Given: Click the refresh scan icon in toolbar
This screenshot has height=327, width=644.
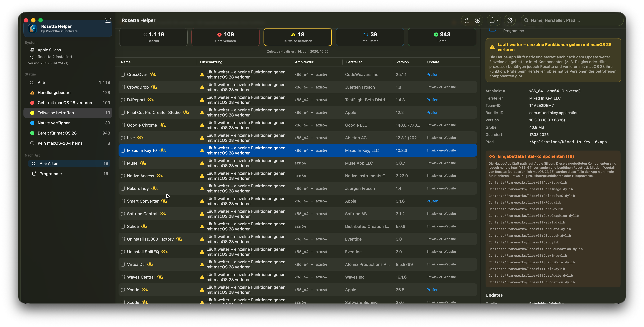Looking at the screenshot, I should (x=467, y=20).
